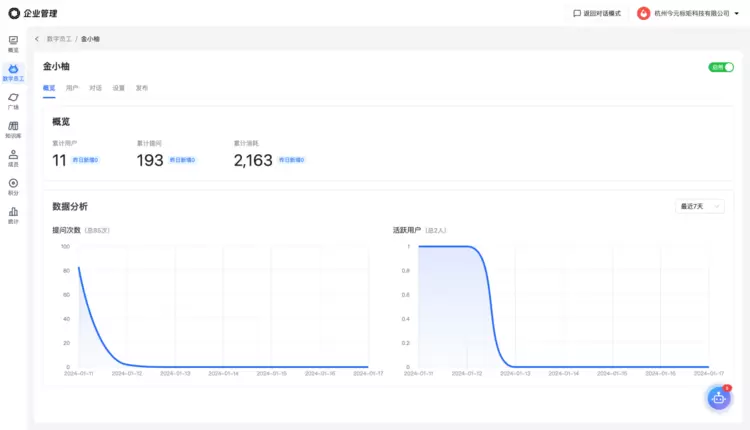This screenshot has height=430, width=750.
Task: Click the 企业管理 logo
Action: (x=33, y=13)
